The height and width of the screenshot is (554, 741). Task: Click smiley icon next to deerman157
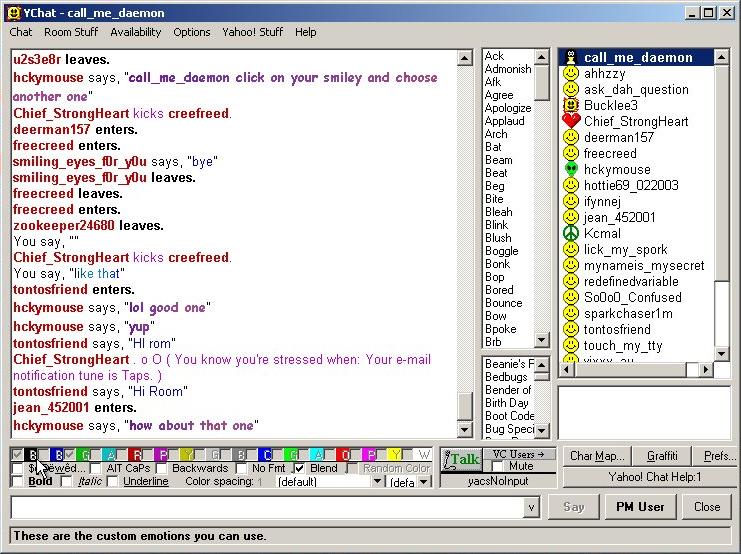coord(571,137)
